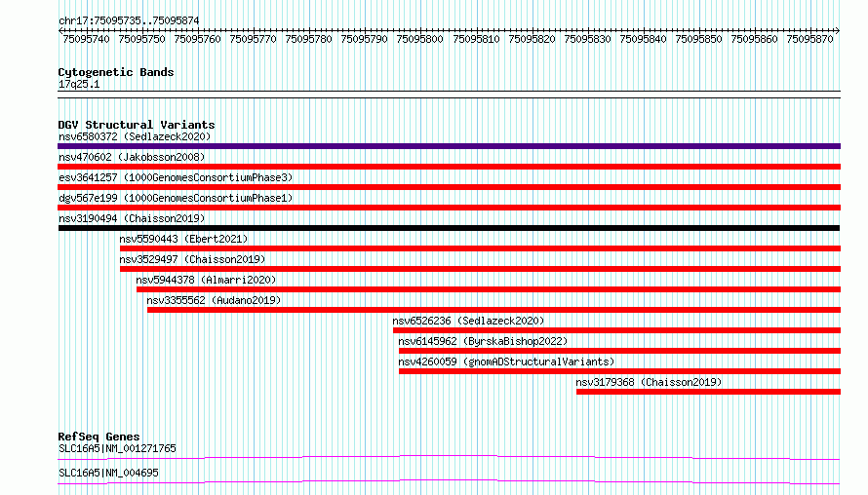Screen dimensions: 868x495
Task: Open SLC16A5|NM_004695 gene label
Action: pyautogui.click(x=108, y=473)
